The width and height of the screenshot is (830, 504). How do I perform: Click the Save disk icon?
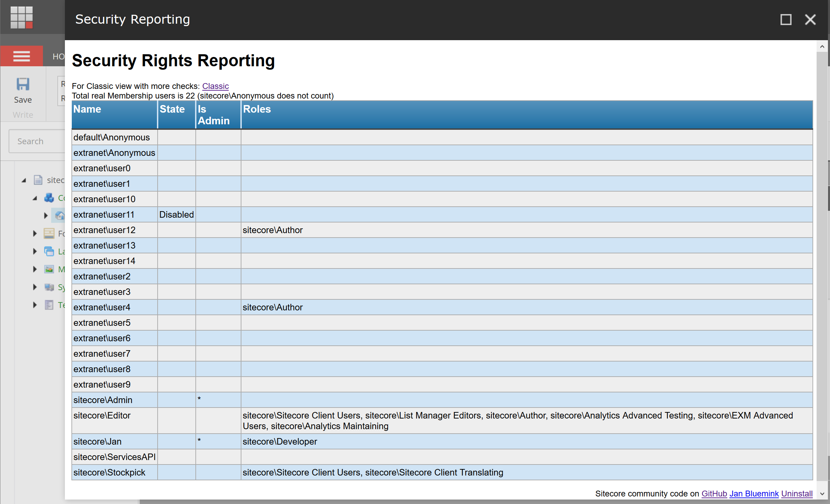tap(23, 84)
